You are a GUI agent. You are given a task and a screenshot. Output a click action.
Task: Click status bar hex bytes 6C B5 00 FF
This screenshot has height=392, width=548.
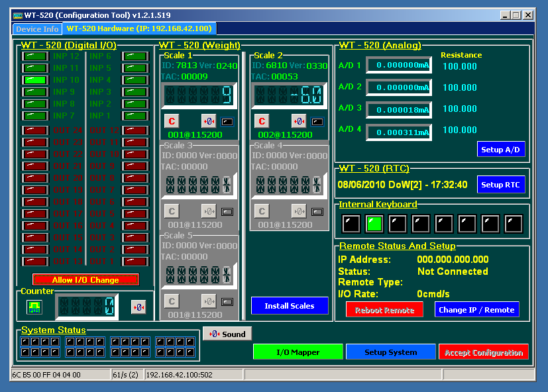[x=46, y=375]
